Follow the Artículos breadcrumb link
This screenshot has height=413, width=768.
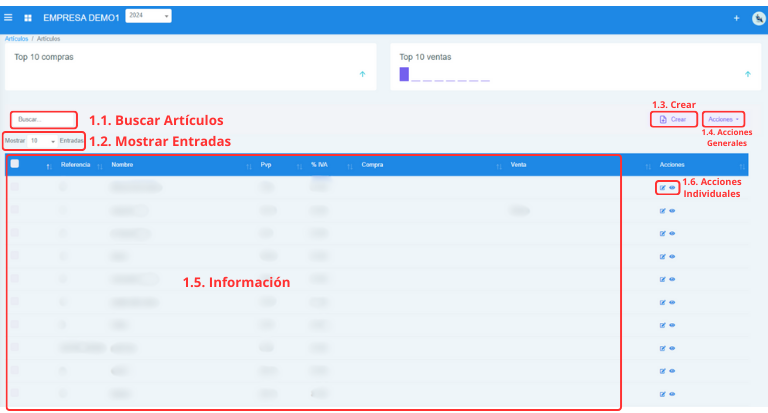(x=16, y=39)
